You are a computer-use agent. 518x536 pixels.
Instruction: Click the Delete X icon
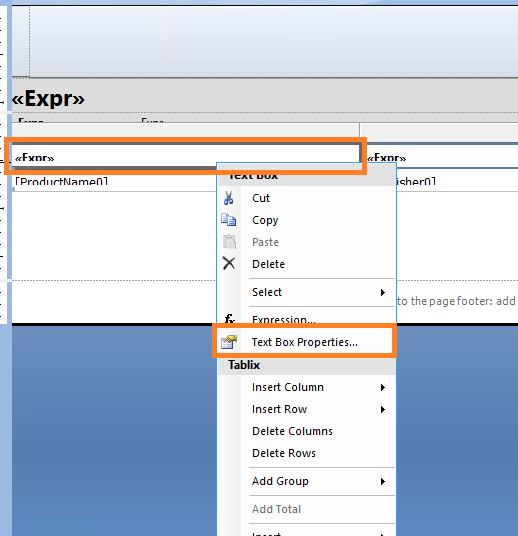tap(229, 264)
